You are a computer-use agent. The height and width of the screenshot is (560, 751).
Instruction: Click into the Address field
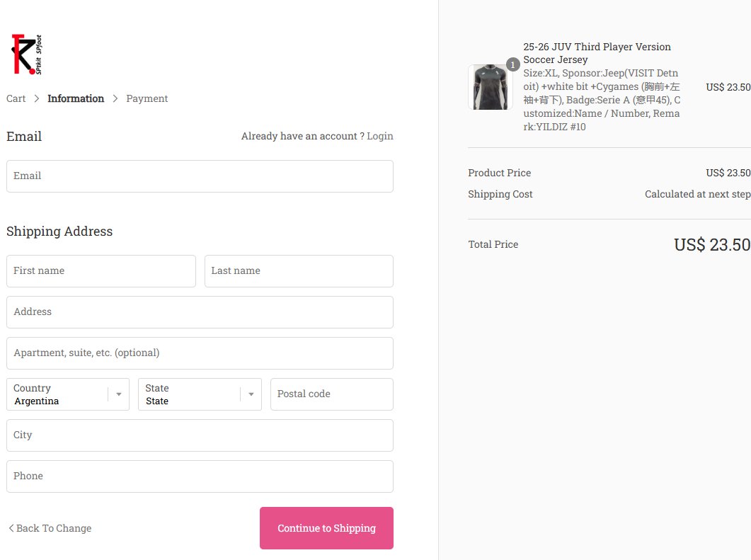click(200, 312)
